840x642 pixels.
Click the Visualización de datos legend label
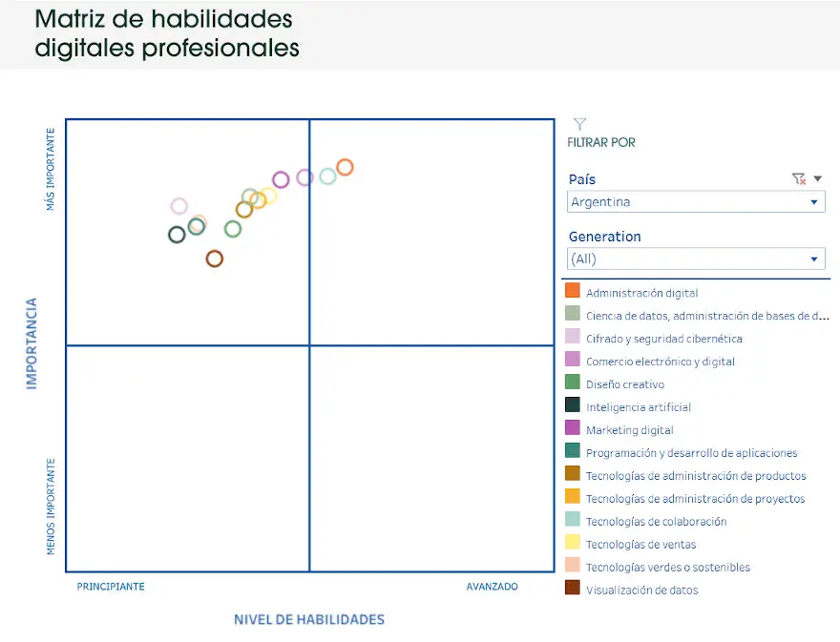[x=641, y=590]
